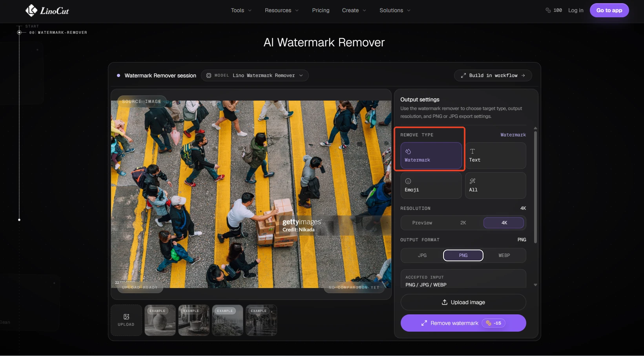Expand the Solutions navigation menu

point(395,10)
